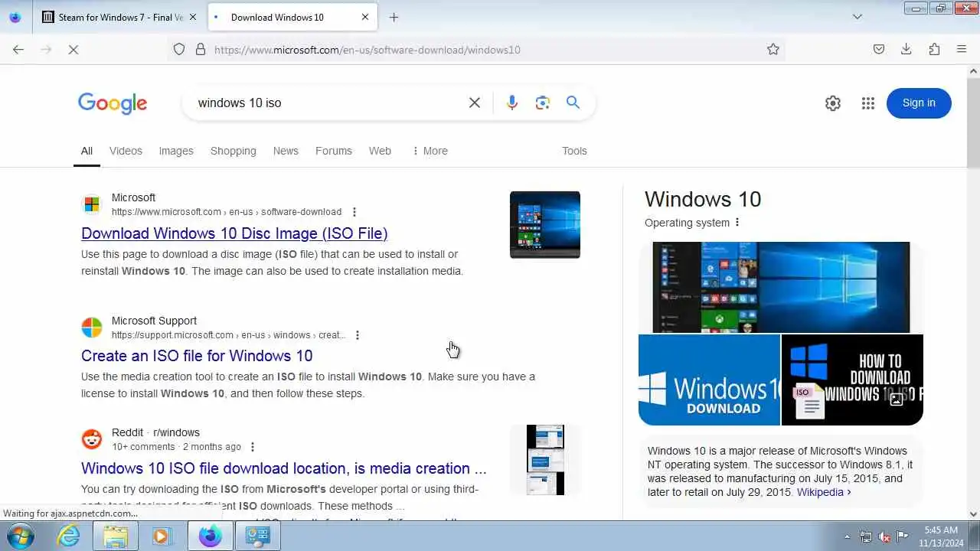Search by image with Lens icon
The width and height of the screenshot is (980, 551).
(543, 103)
